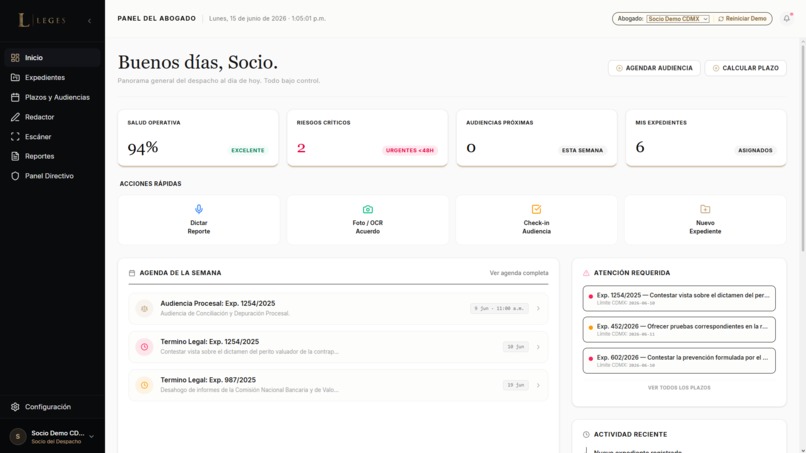Click the Agendar Audiencia plus icon
806x453 pixels.
(619, 68)
